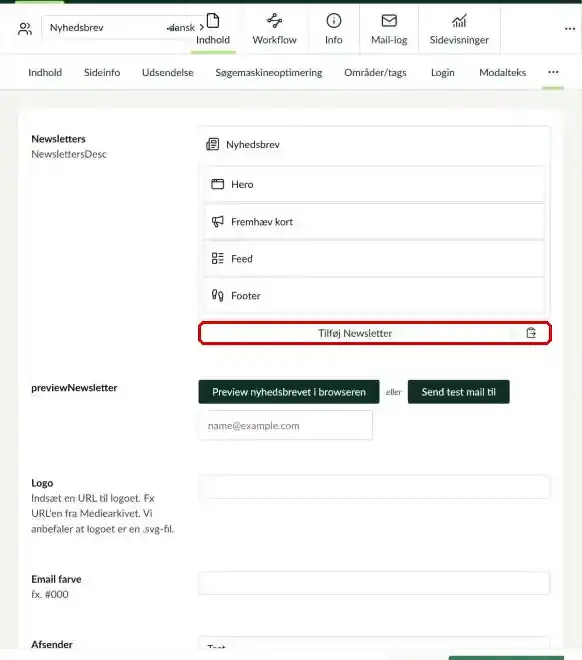The width and height of the screenshot is (582, 660).
Task: Focus the name@example.com email field
Action: click(x=286, y=426)
